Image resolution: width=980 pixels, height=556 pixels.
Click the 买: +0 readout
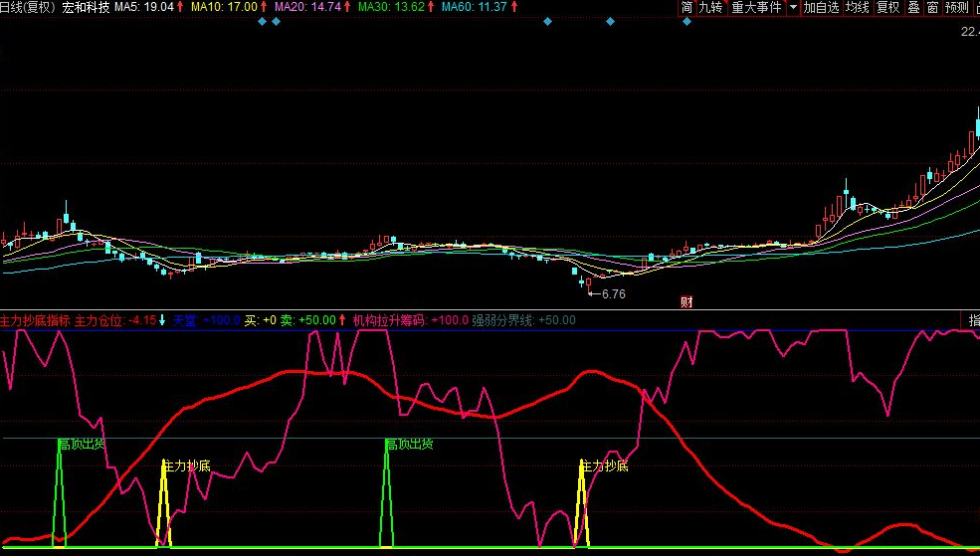[x=260, y=320]
